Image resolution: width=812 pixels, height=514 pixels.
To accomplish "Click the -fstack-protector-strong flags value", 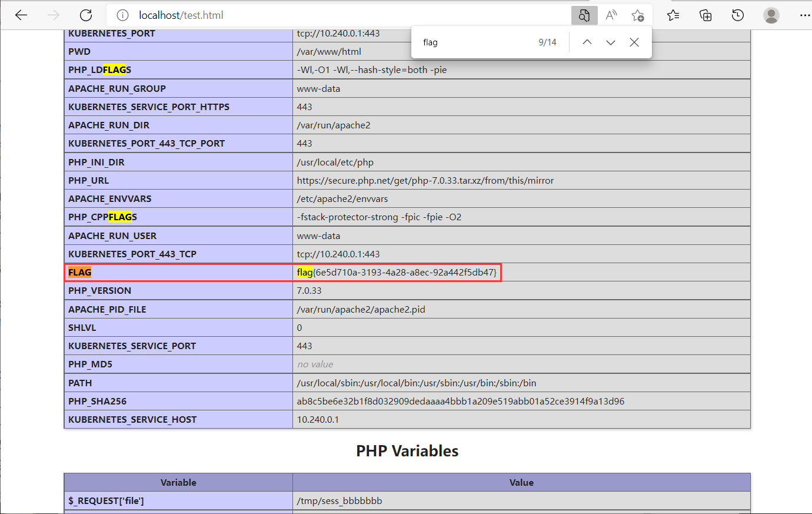I will (x=380, y=217).
